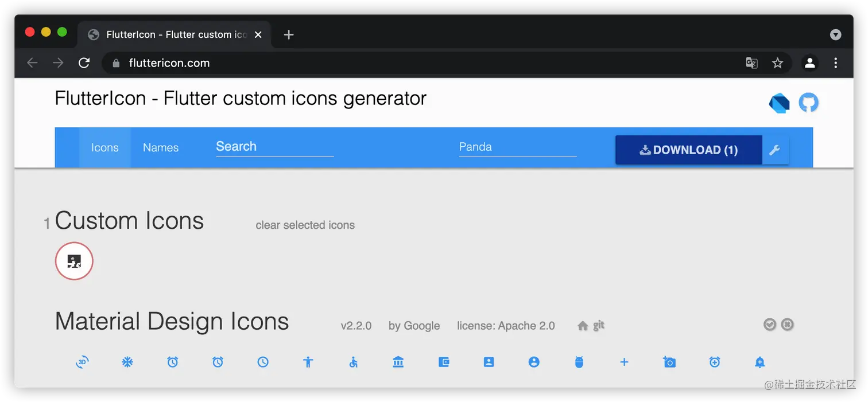
Task: Click the Custom Icons heading
Action: coord(129,221)
